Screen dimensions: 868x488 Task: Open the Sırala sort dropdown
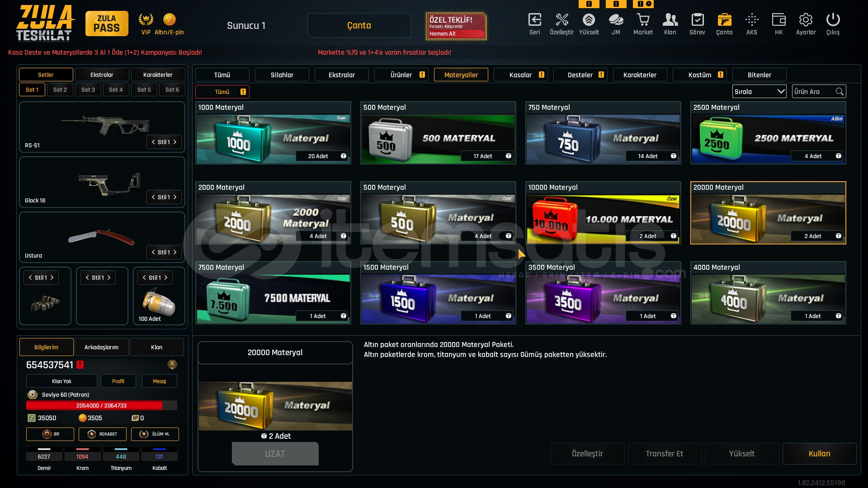[759, 91]
